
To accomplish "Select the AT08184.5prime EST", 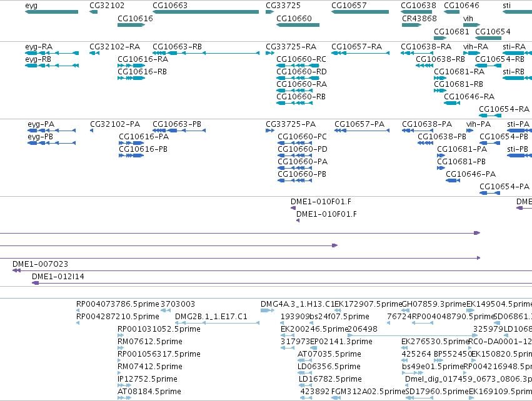I will (x=124, y=398).
